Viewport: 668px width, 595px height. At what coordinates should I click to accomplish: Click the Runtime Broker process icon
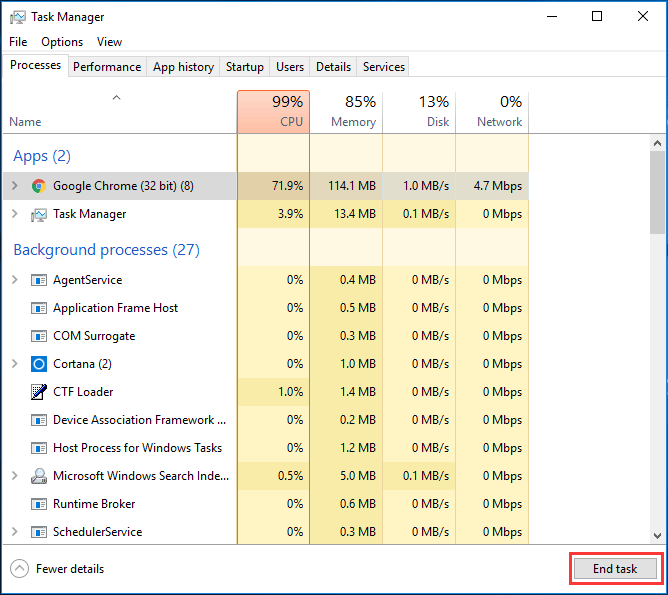pyautogui.click(x=39, y=504)
